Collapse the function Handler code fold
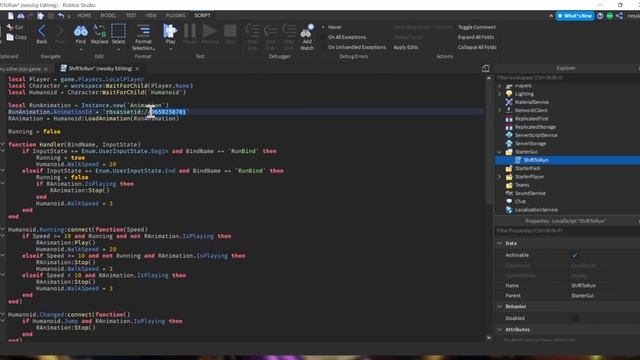Screen dimensions: 640x360 point(3,144)
